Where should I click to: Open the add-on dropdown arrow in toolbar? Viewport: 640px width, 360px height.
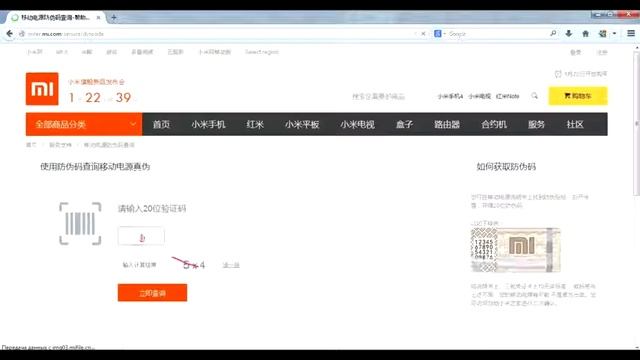pos(614,33)
